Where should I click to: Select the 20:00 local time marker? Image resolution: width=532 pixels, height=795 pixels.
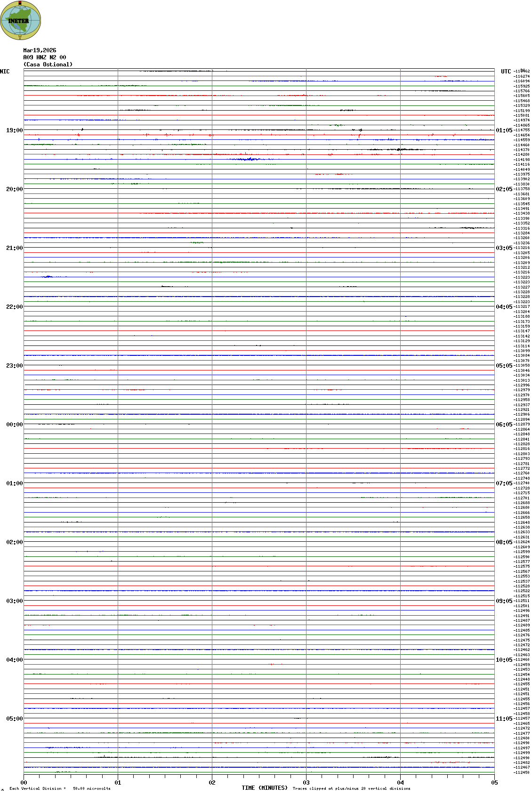(x=14, y=189)
